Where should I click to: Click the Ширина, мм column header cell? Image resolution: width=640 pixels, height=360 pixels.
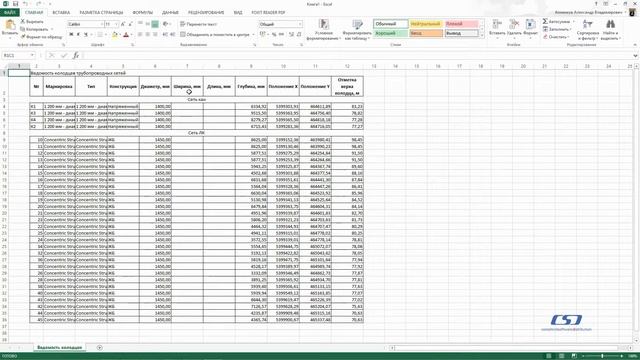point(187,87)
